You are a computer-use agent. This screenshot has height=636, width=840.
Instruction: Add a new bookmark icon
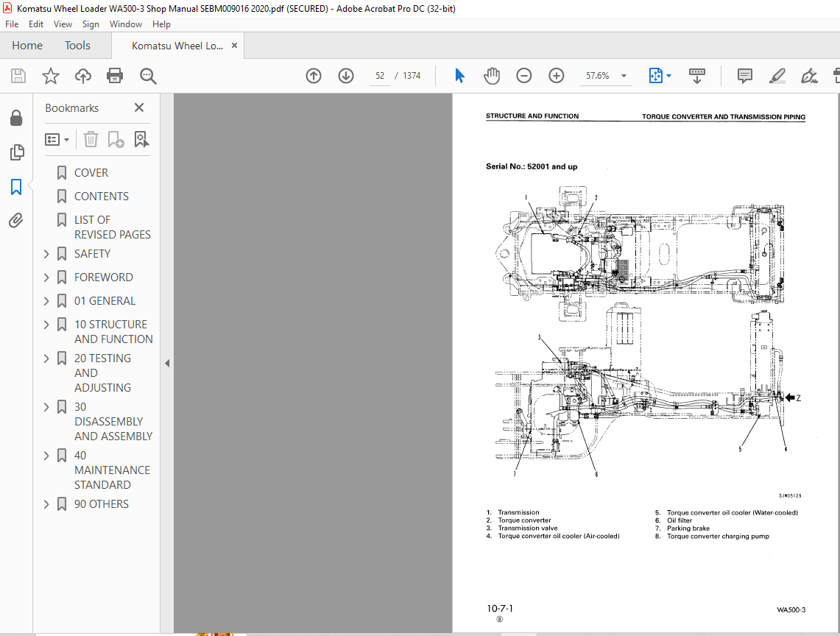(116, 140)
